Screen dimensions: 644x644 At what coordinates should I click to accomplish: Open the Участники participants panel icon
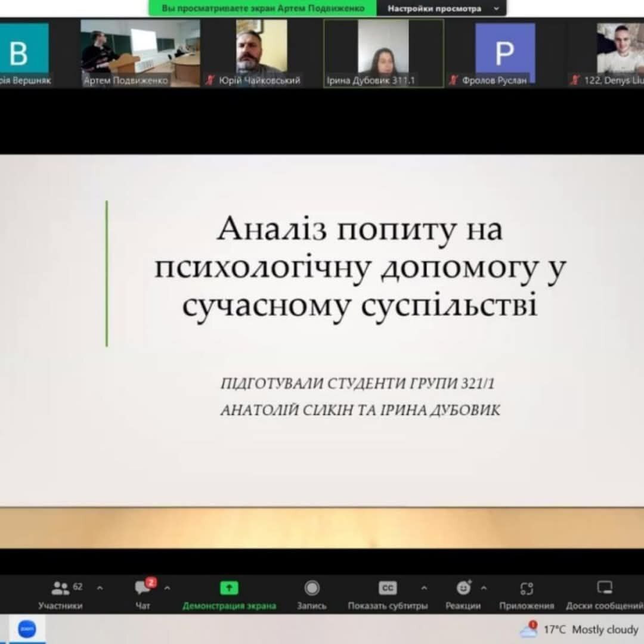60,589
